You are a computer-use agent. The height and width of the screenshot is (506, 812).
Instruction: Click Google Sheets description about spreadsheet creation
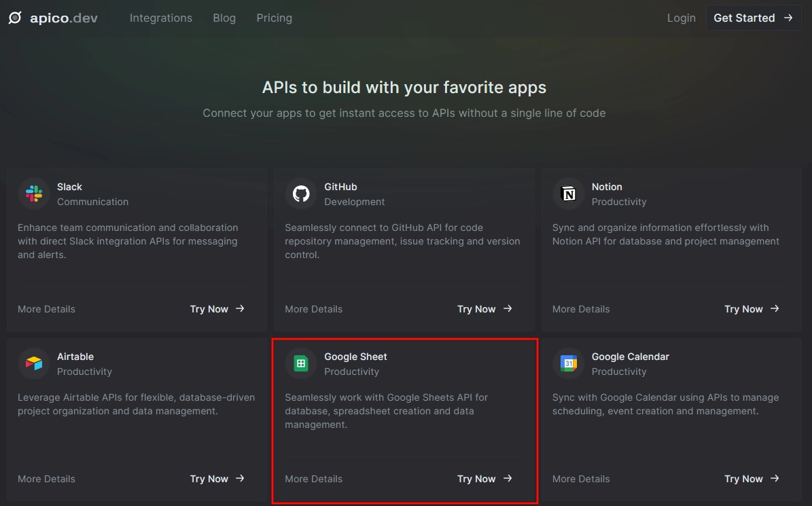[387, 411]
